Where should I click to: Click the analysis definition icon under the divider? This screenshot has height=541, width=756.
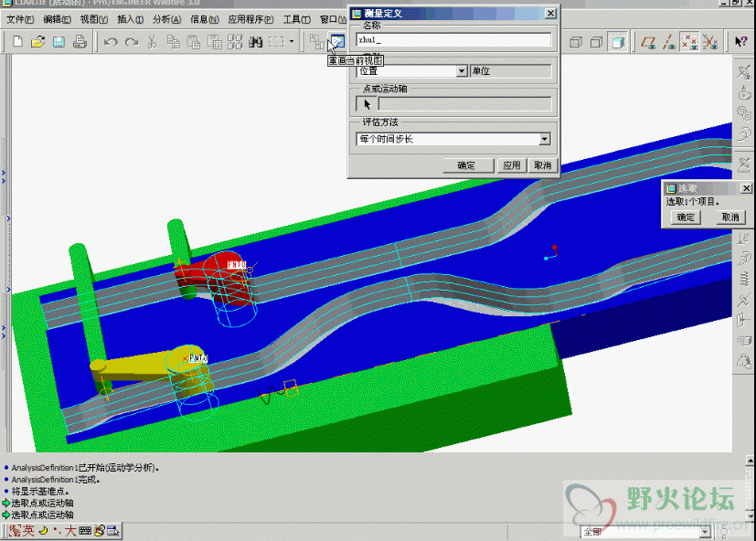coord(744,164)
